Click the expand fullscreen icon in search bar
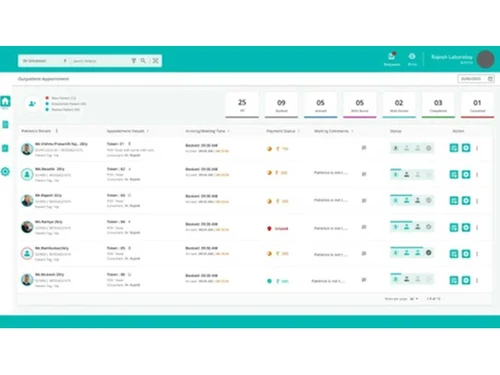Image resolution: width=500 pixels, height=375 pixels. [x=155, y=61]
